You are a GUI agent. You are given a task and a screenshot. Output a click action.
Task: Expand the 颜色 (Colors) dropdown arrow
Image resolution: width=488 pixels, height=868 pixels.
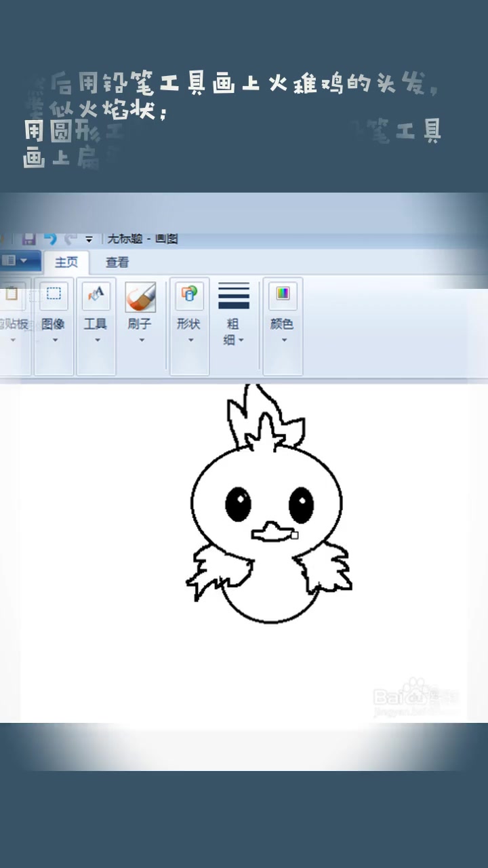(284, 340)
